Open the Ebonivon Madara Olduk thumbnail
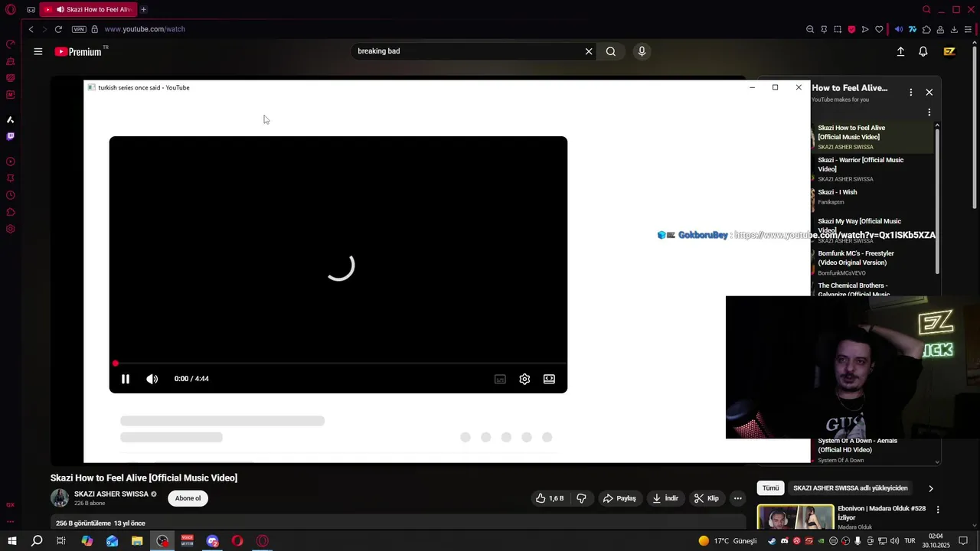The height and width of the screenshot is (551, 980). (x=795, y=517)
